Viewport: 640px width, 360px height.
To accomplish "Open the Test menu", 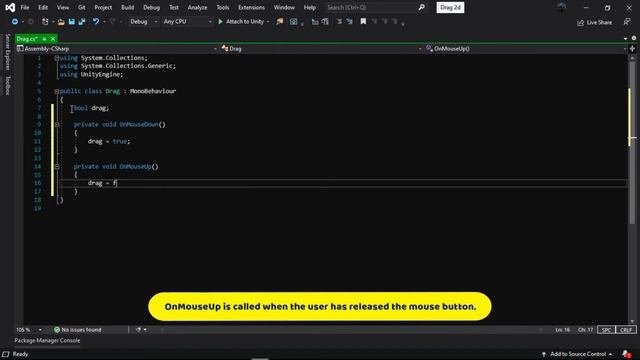I will point(174,7).
